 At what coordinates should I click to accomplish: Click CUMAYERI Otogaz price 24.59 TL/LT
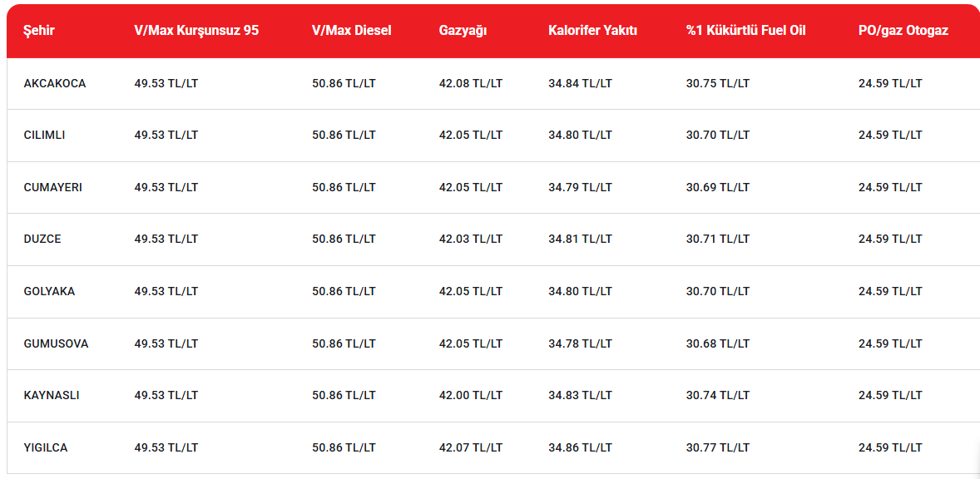890,187
